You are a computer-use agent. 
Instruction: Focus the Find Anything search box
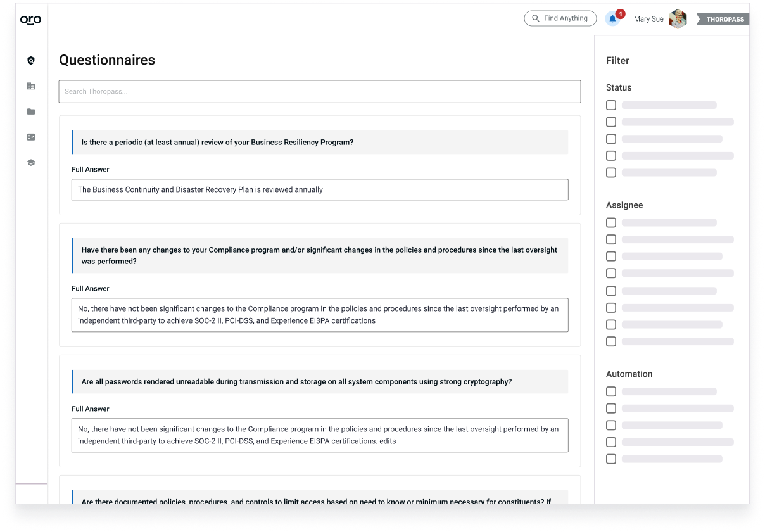[560, 18]
